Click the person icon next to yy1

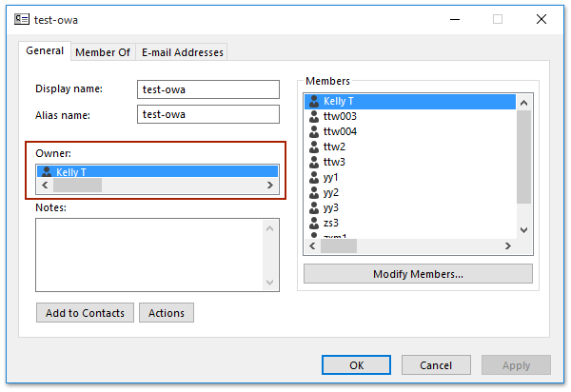(314, 178)
